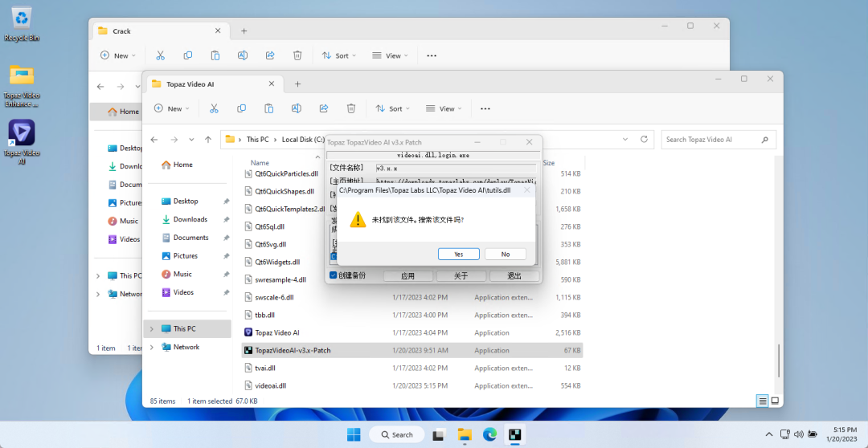This screenshot has height=448, width=868.
Task: Toggle the 创建备份 backup checkbox
Action: (x=334, y=275)
